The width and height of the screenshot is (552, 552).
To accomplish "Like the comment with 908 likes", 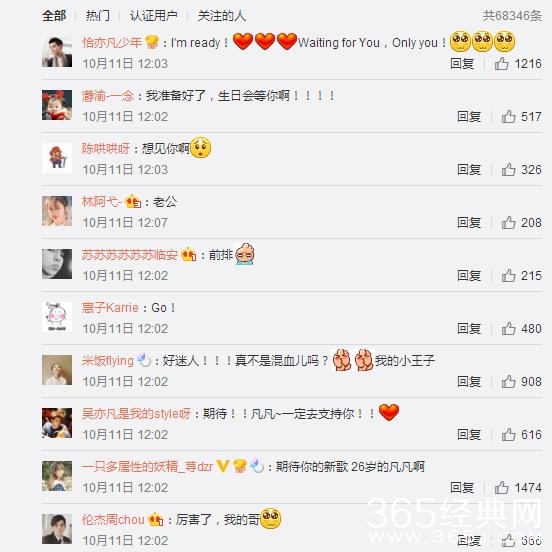I will tap(508, 382).
